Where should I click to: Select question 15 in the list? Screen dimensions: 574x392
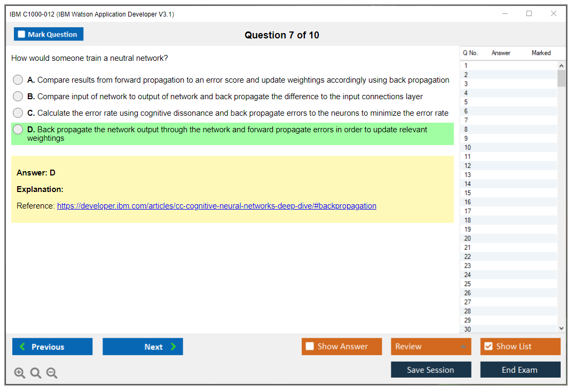point(468,193)
